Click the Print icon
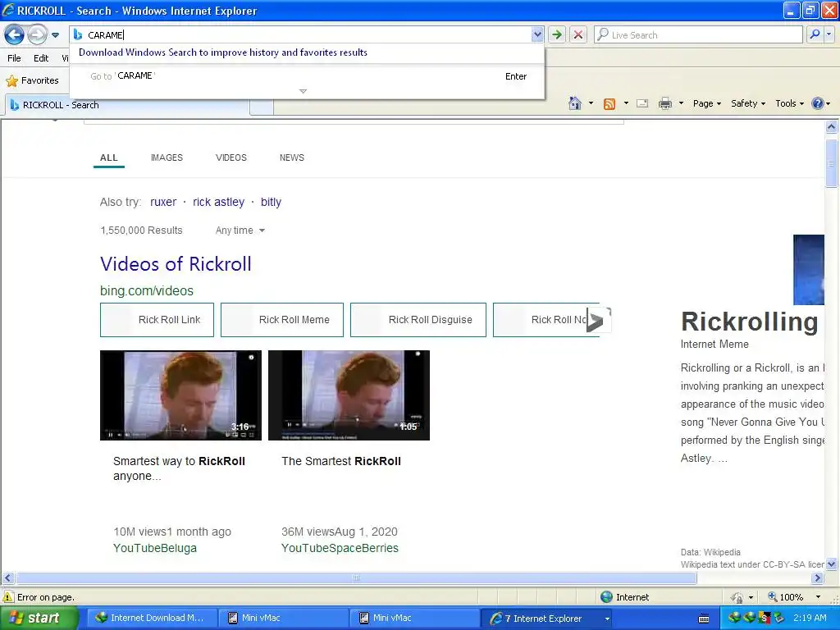 click(664, 103)
